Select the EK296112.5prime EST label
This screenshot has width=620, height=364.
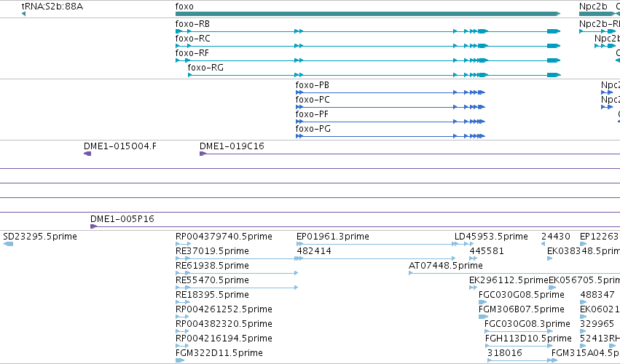tap(509, 280)
